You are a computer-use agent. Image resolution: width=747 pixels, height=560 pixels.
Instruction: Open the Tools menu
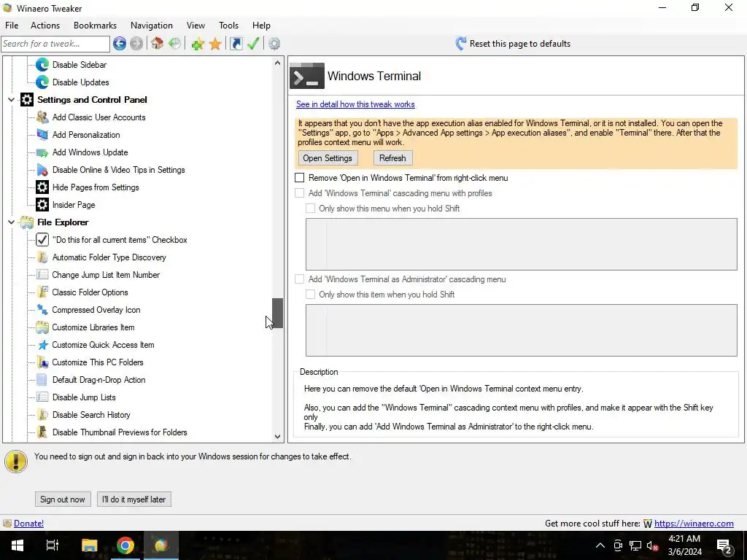(x=228, y=26)
